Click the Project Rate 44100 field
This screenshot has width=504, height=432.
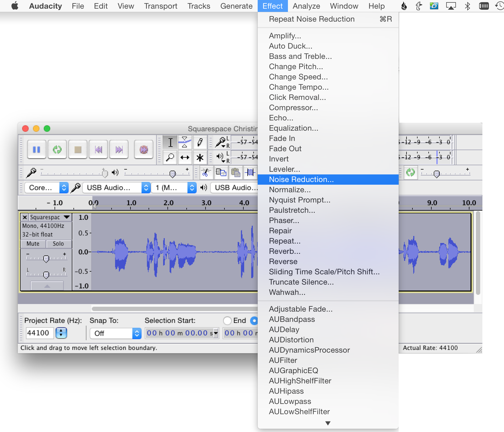pyautogui.click(x=40, y=333)
